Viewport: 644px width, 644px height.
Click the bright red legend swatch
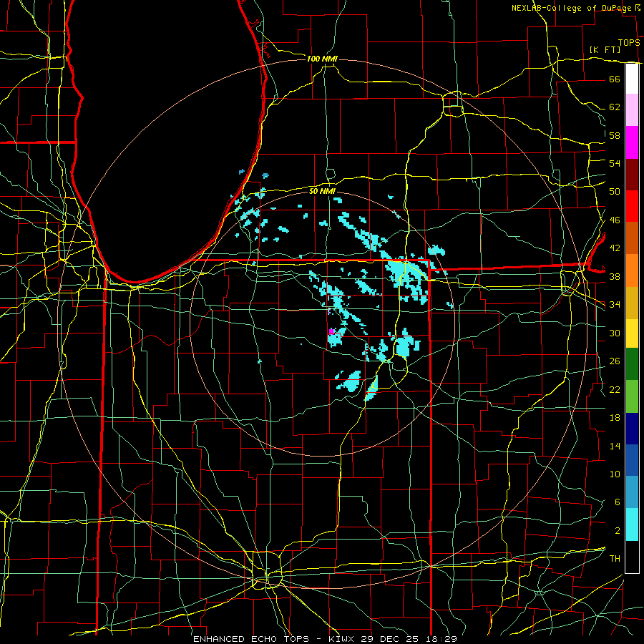click(632, 206)
